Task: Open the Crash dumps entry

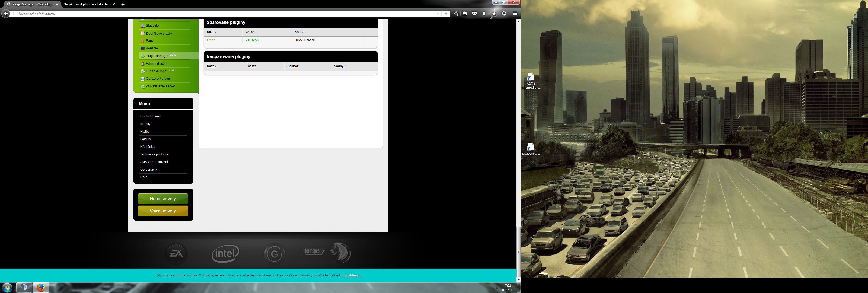Action: (156, 71)
